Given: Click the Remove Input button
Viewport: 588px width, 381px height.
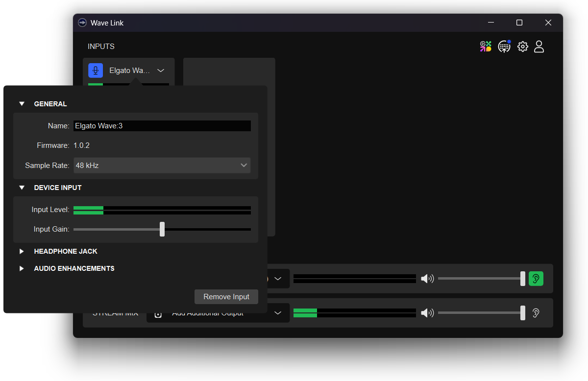Looking at the screenshot, I should coord(226,297).
